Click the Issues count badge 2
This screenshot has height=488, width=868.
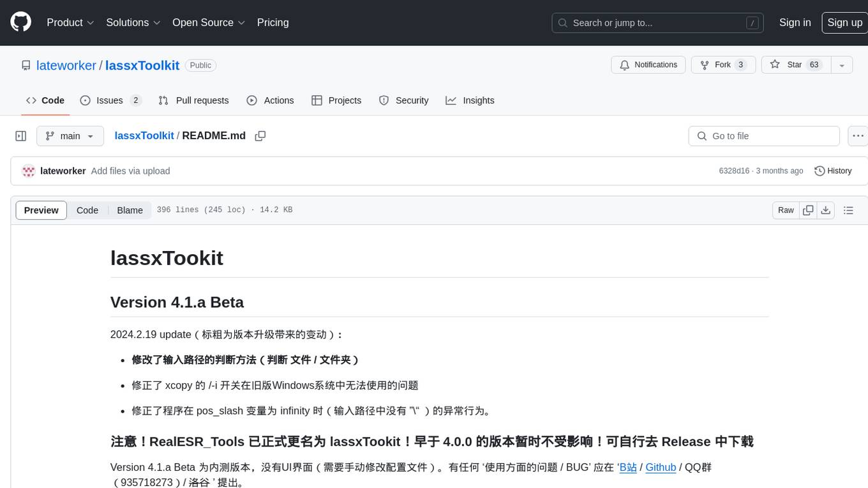click(x=135, y=100)
